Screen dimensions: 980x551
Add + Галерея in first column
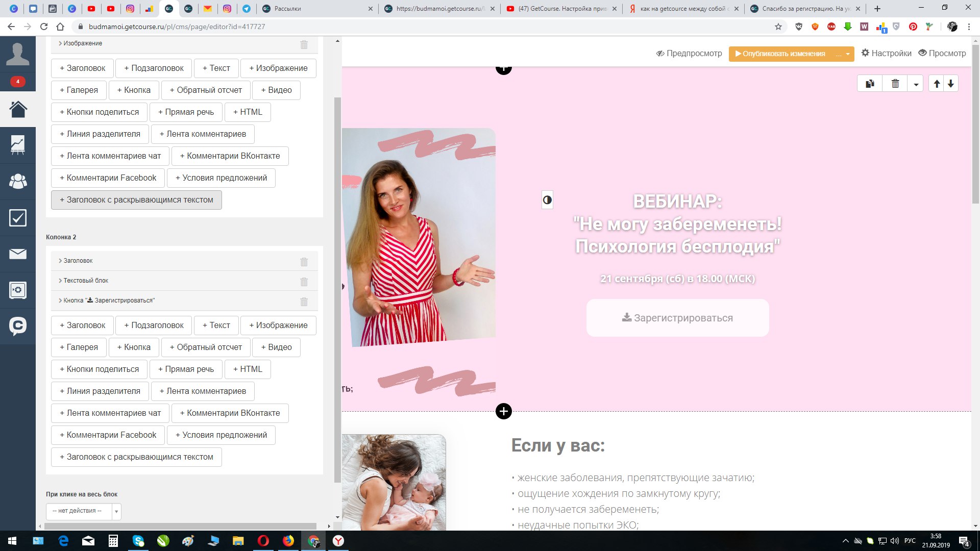tap(79, 90)
